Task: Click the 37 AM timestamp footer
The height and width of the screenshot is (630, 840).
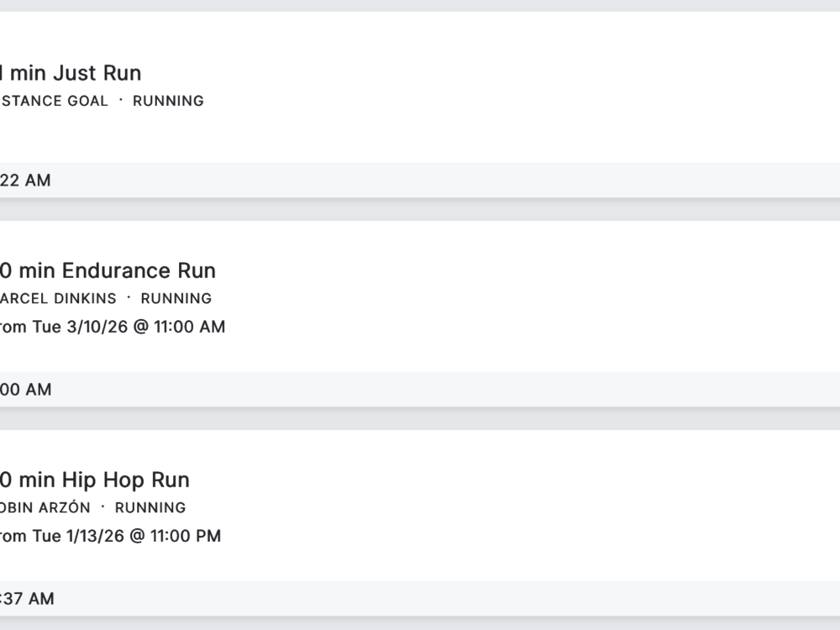Action: (420, 598)
